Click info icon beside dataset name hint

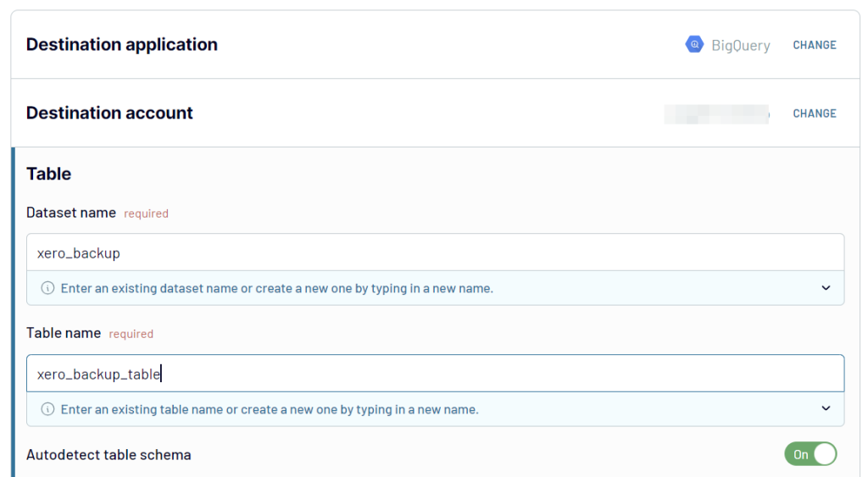click(x=47, y=288)
